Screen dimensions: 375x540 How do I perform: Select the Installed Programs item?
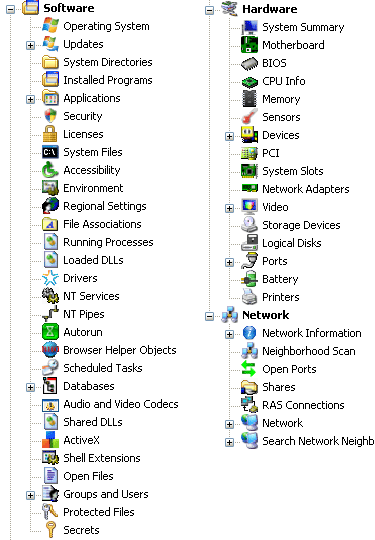point(108,80)
